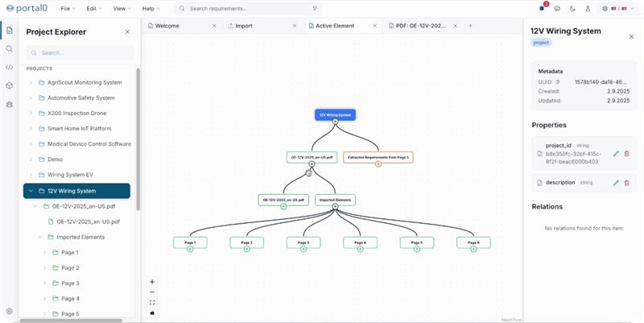The image size is (644, 323).
Task: Open the Help menu
Action: (x=151, y=9)
